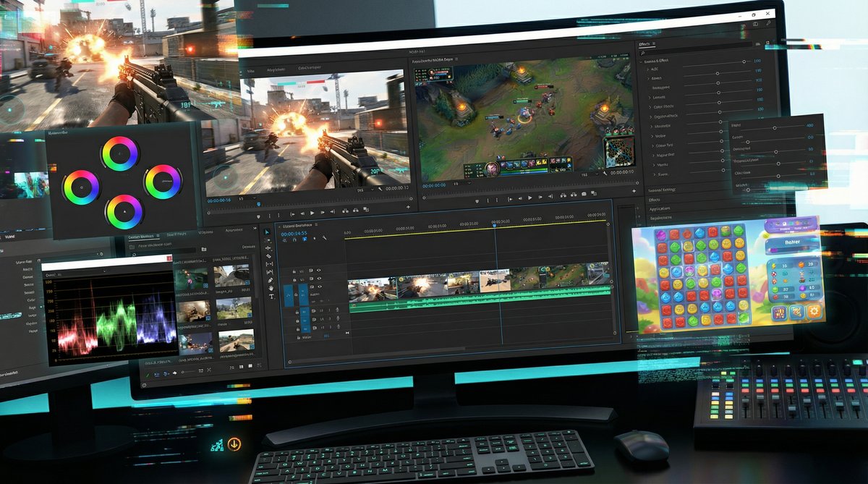Adjust the left color wheel
Viewport: 868px width, 484px height.
pyautogui.click(x=81, y=187)
